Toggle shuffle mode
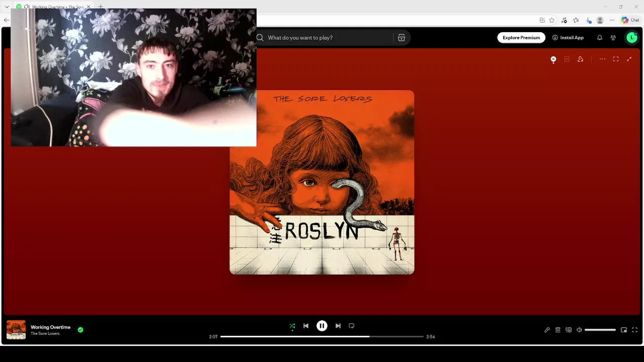The image size is (644, 362). click(x=292, y=326)
